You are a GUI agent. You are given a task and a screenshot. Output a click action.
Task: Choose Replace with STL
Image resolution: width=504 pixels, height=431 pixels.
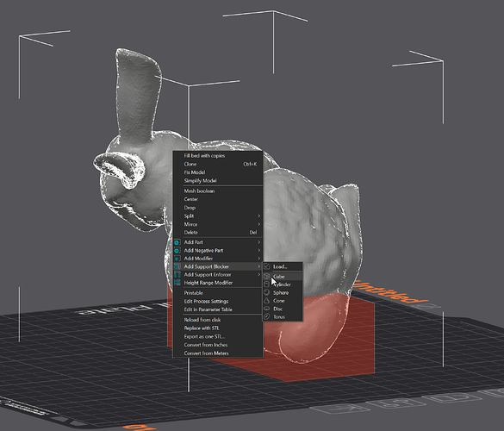(218, 328)
